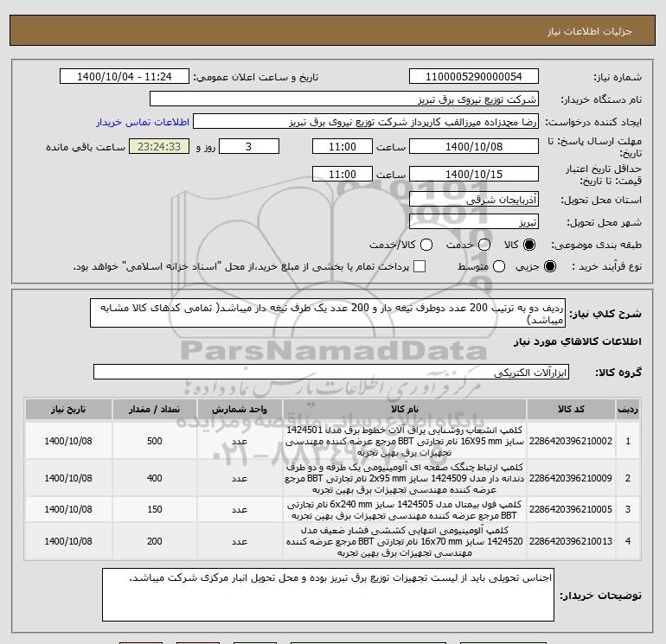Click the اطلاعات کالاهای مورد نیاز heading

coord(578,341)
